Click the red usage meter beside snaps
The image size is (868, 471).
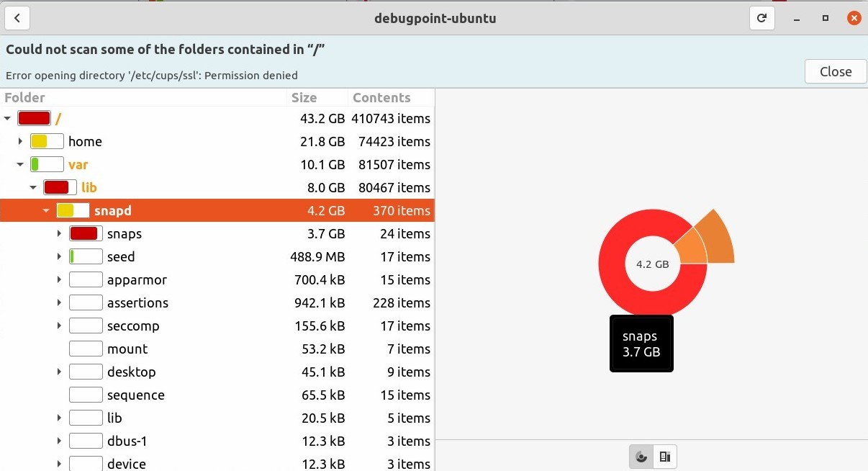(85, 233)
